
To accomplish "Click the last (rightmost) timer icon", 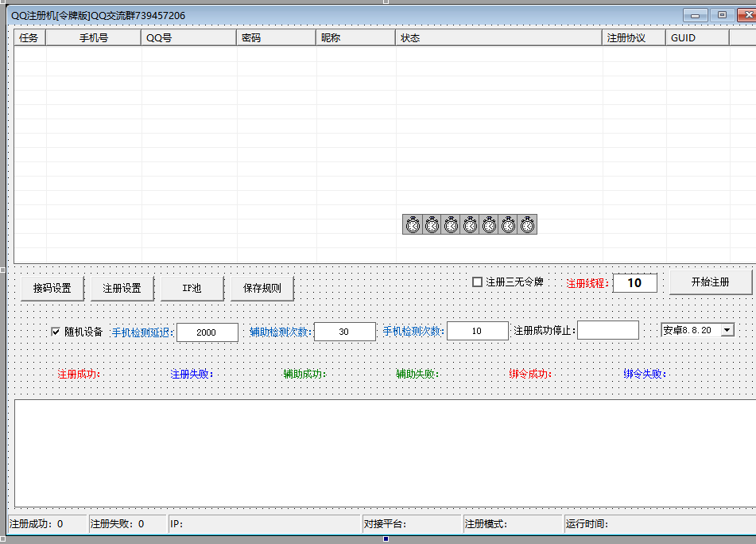I will point(527,225).
